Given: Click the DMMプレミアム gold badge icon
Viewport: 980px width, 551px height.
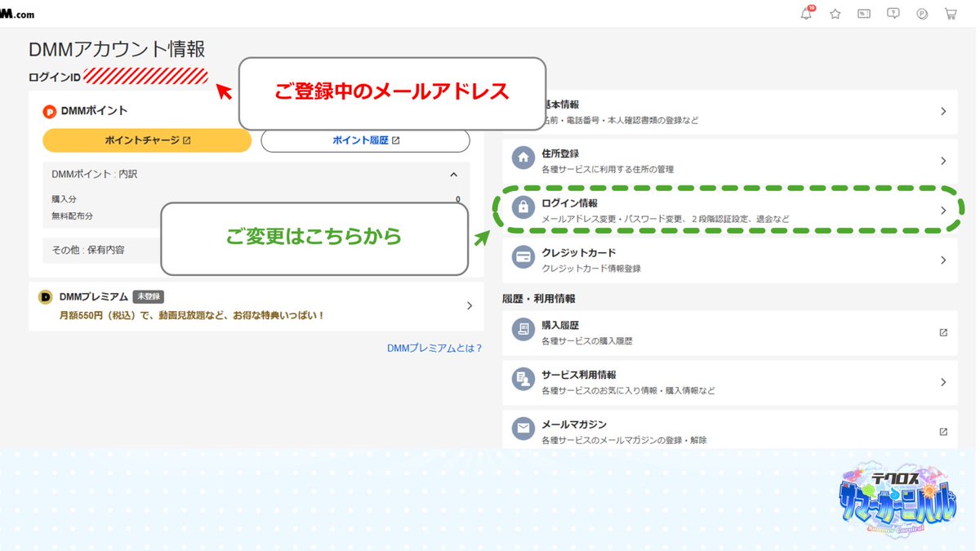Looking at the screenshot, I should pyautogui.click(x=46, y=297).
